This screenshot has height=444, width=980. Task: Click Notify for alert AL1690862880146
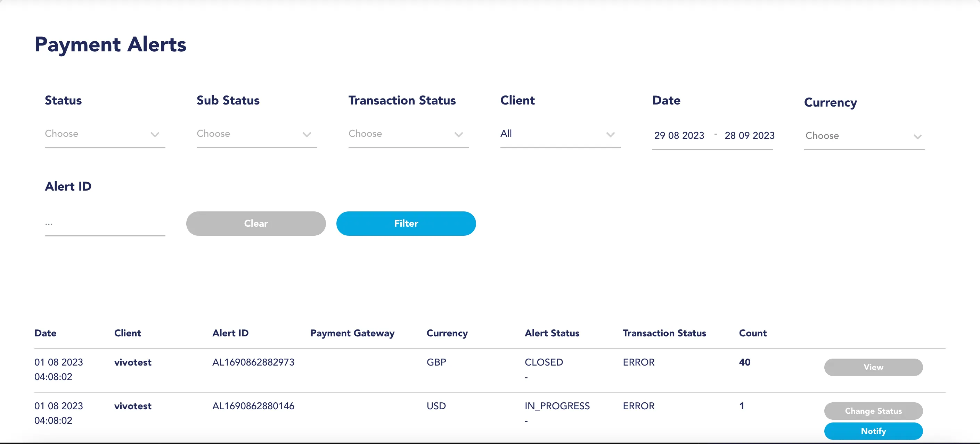tap(873, 431)
